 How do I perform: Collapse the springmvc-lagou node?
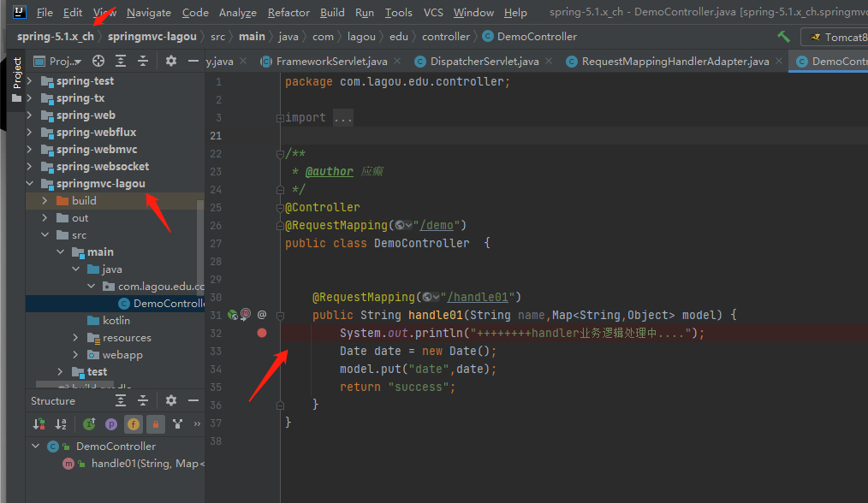tap(29, 183)
